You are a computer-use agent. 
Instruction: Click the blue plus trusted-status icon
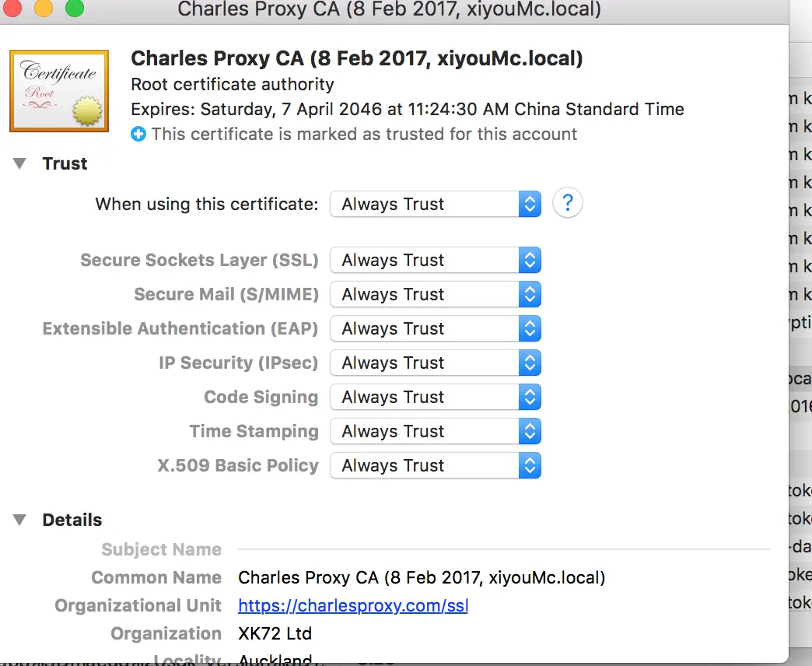coord(138,134)
